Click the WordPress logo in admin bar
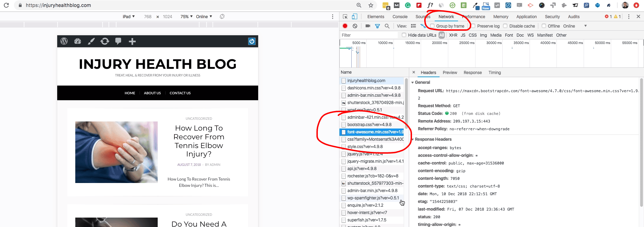Image resolution: width=644 pixels, height=227 pixels. point(64,41)
